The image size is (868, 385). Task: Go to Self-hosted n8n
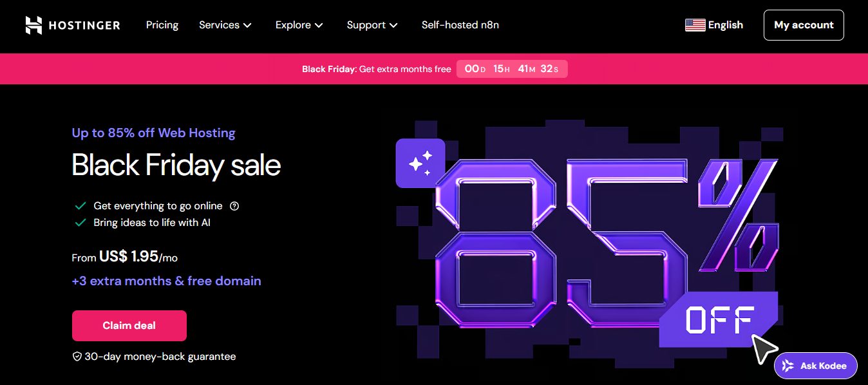tap(460, 25)
